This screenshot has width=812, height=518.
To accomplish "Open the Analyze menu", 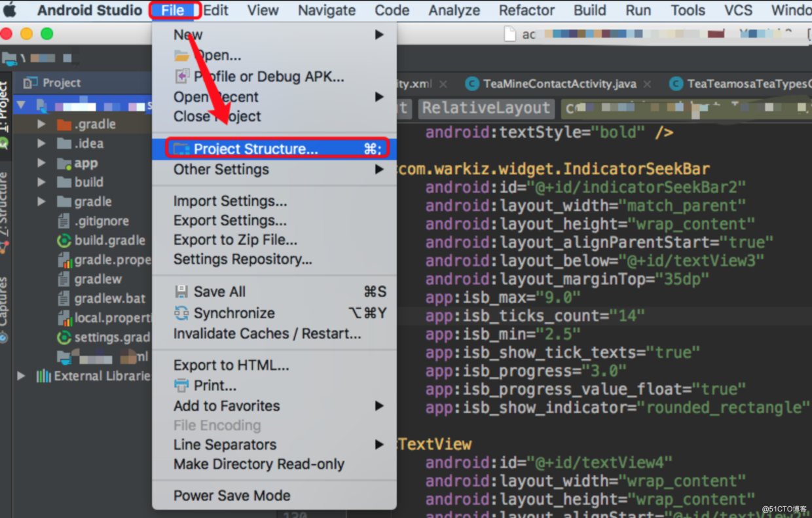I will [x=454, y=10].
